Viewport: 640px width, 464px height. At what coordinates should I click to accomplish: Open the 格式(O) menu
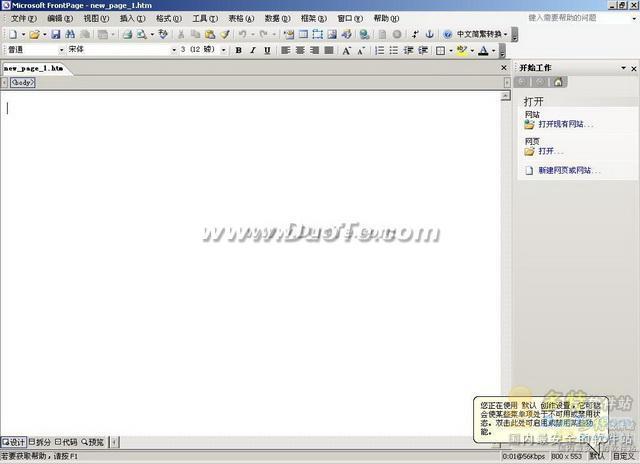click(x=169, y=18)
